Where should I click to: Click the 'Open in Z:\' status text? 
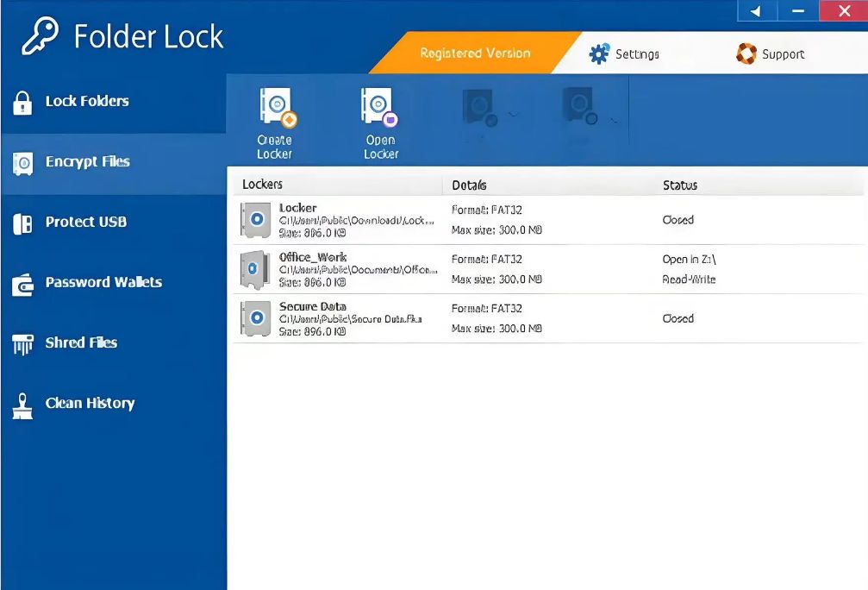690,260
